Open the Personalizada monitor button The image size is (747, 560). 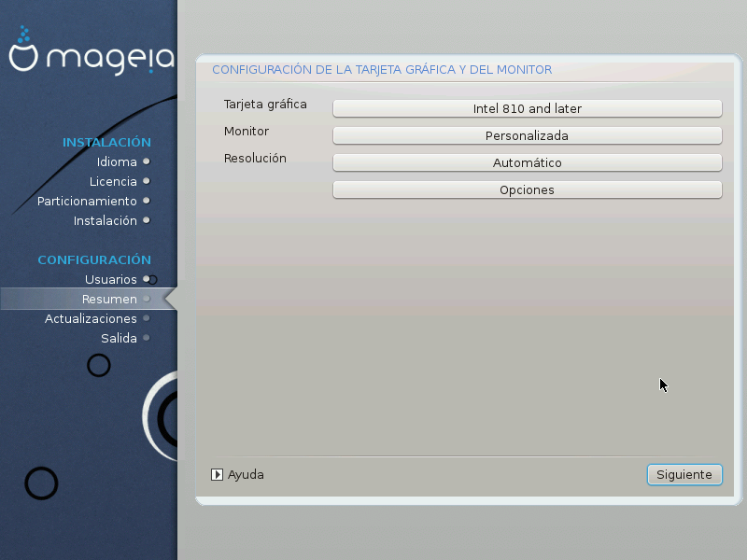point(528,135)
